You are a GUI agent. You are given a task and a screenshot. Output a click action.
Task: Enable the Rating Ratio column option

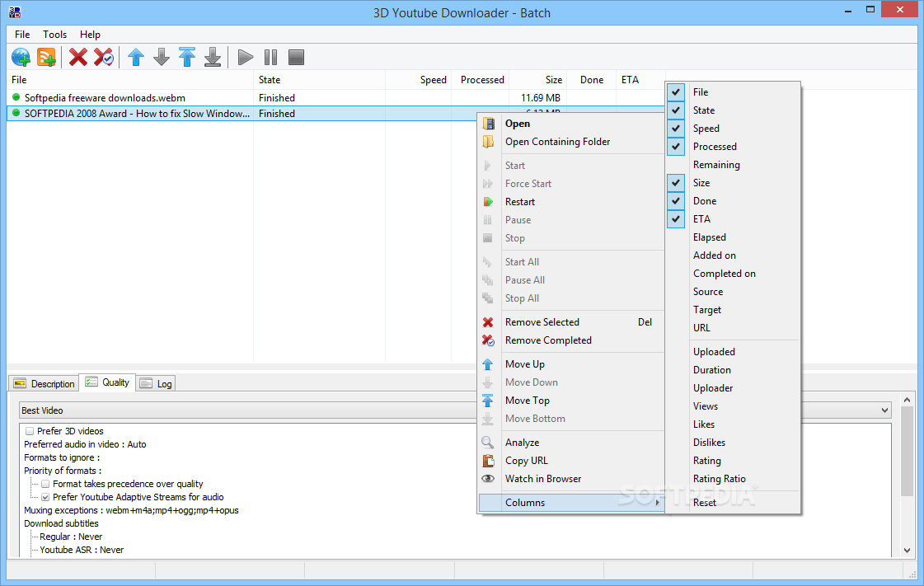coord(733,479)
